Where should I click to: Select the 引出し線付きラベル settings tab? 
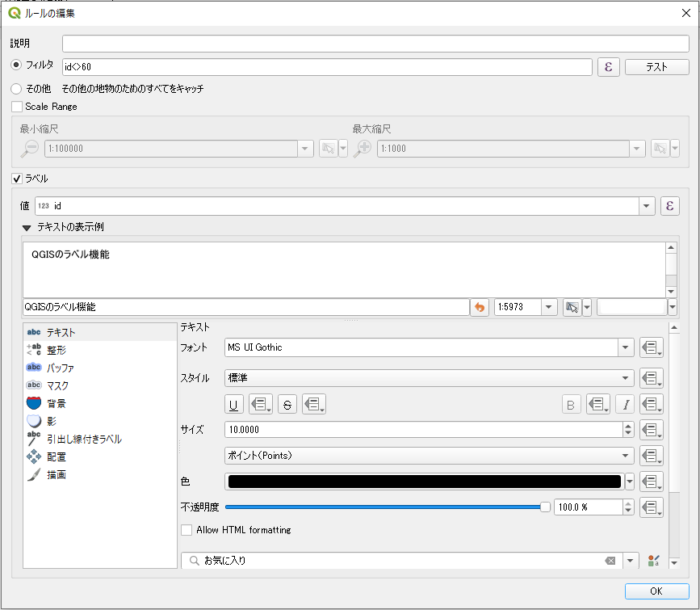100,439
